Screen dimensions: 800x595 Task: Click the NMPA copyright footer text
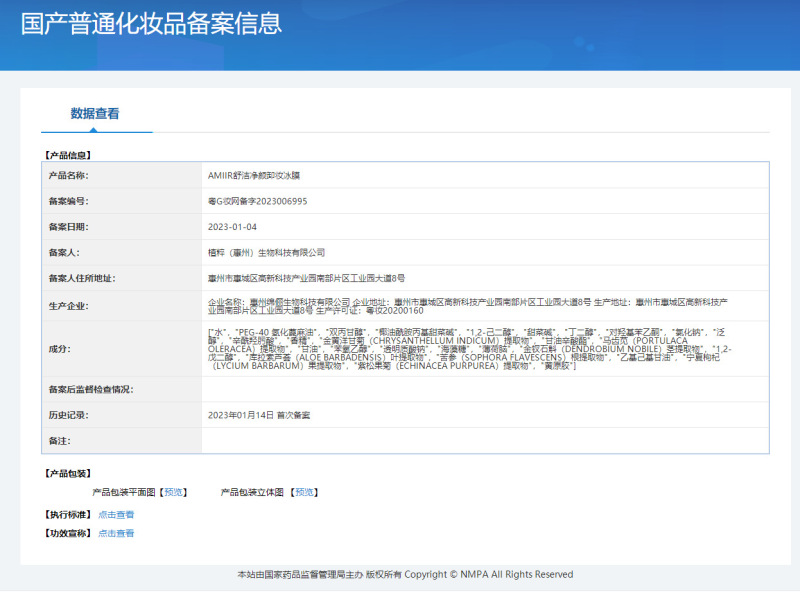coord(404,575)
